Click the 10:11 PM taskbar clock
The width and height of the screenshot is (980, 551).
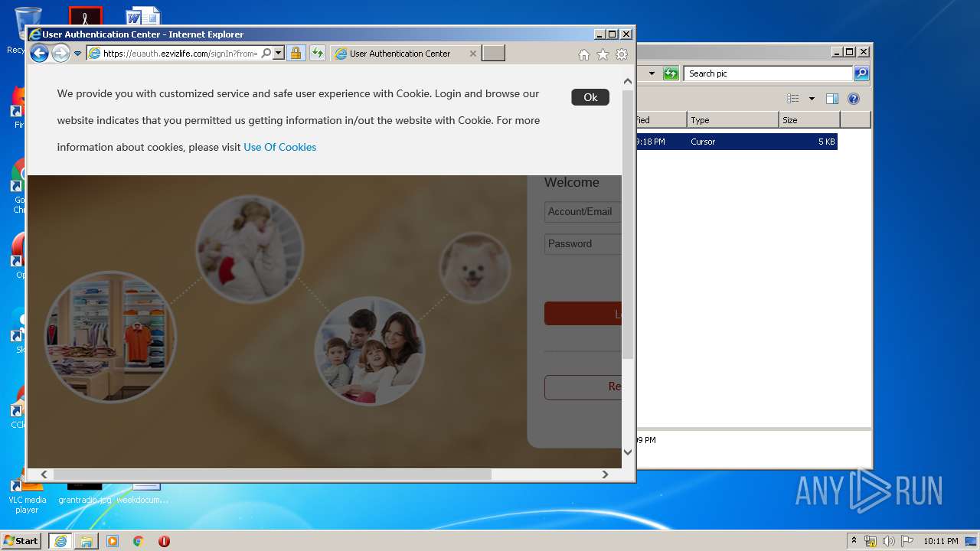point(941,541)
